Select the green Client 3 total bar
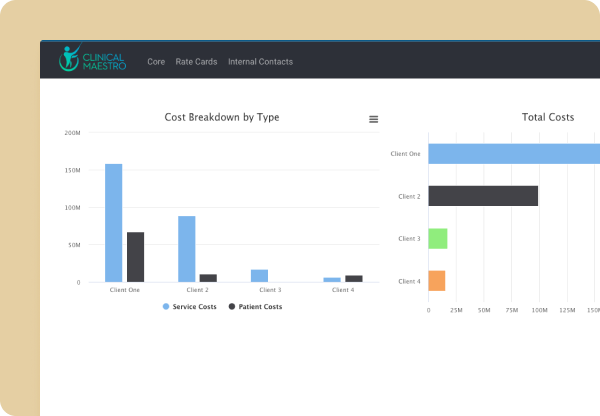This screenshot has height=416, width=600. [x=438, y=239]
